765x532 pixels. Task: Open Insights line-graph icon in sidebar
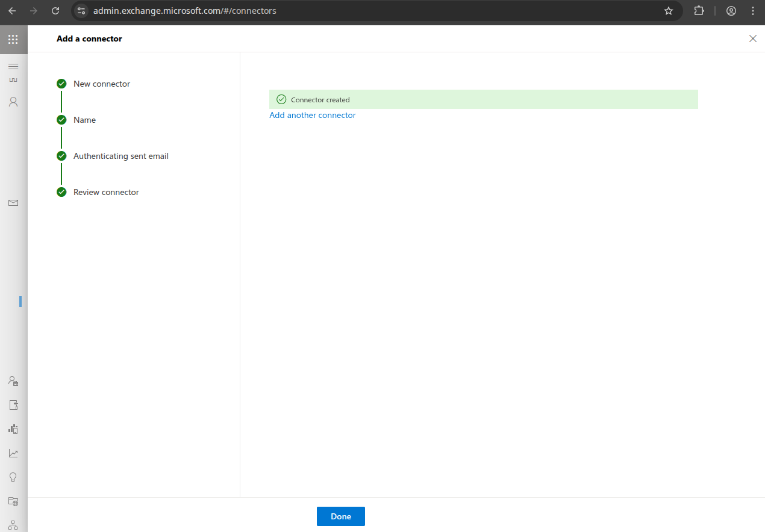tap(13, 453)
